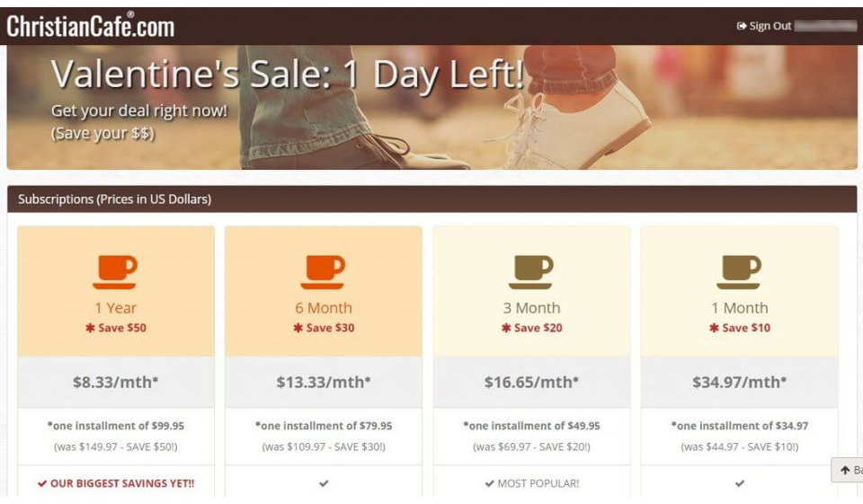
Task: Click the 1 Month plan coffee cup icon
Action: [739, 271]
